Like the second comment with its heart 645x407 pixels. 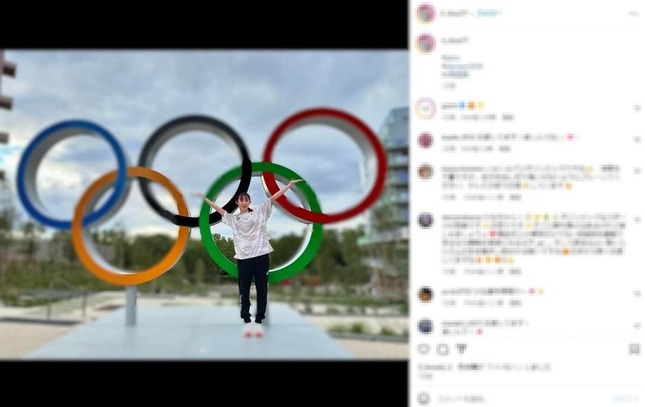coord(637,140)
